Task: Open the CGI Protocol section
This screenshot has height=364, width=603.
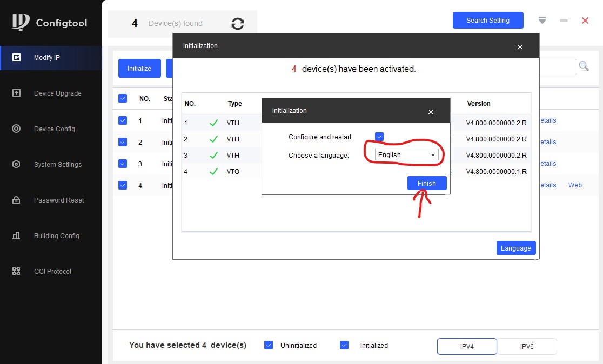Action: coord(52,272)
